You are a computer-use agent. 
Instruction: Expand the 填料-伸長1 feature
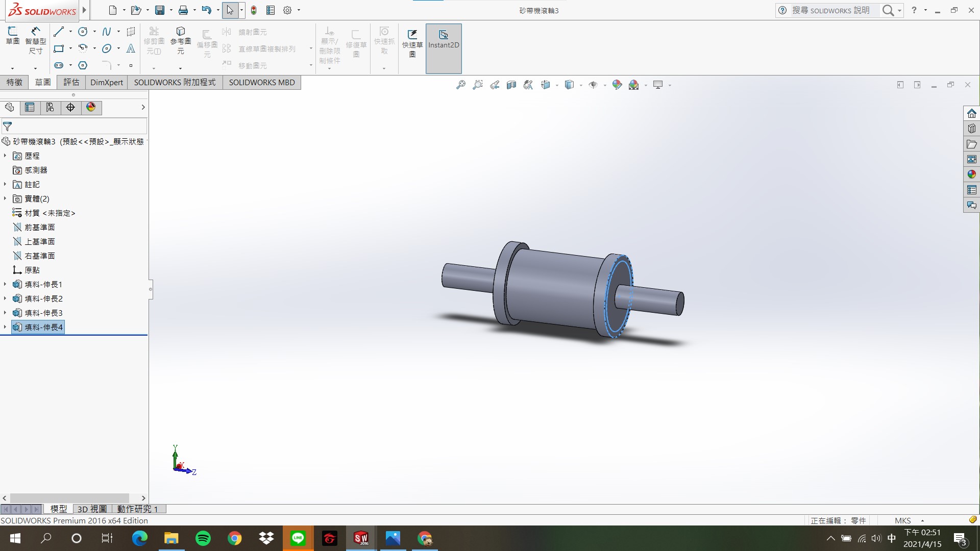tap(5, 284)
